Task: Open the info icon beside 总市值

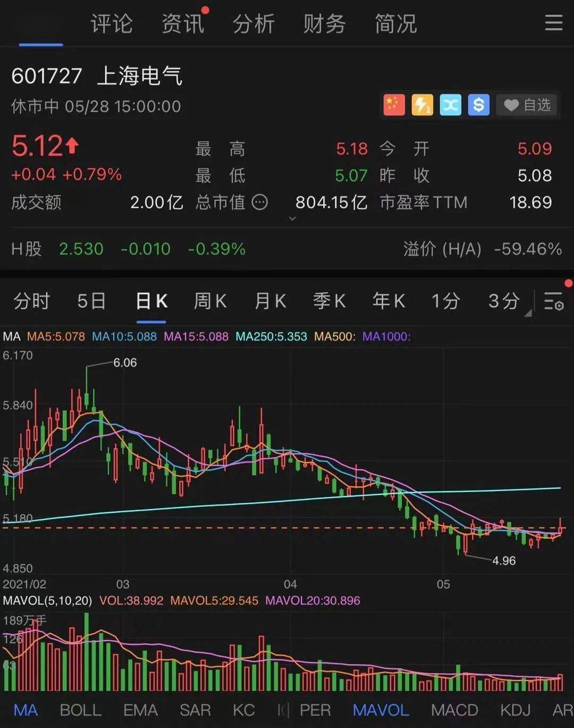Action: point(259,202)
